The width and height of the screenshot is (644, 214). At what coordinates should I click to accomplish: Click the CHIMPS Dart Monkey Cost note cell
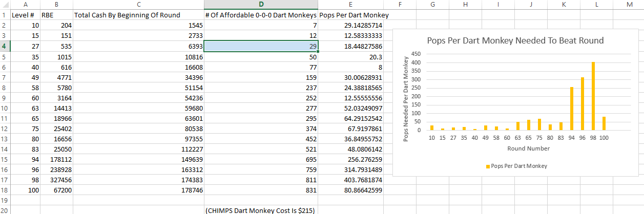[261, 210]
